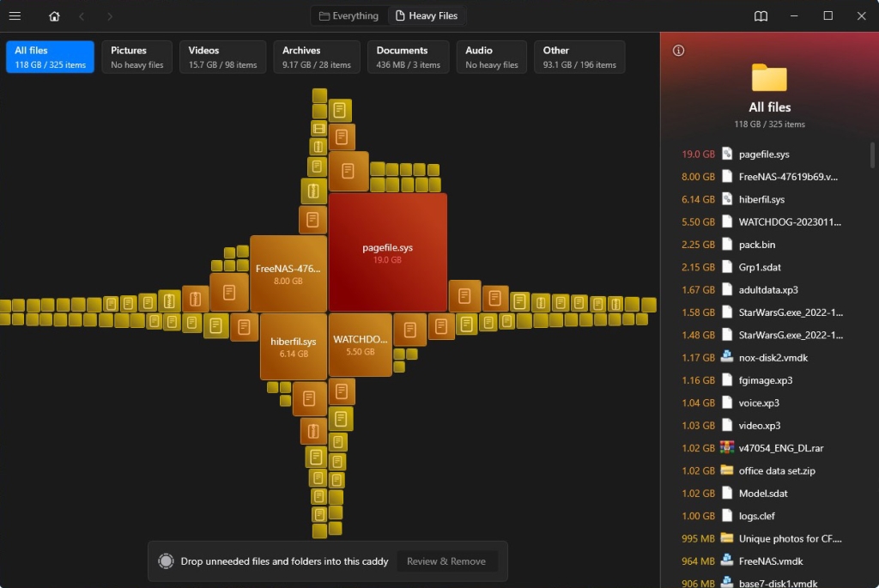The height and width of the screenshot is (588, 879).
Task: Switch to the Everything tab
Action: click(349, 15)
